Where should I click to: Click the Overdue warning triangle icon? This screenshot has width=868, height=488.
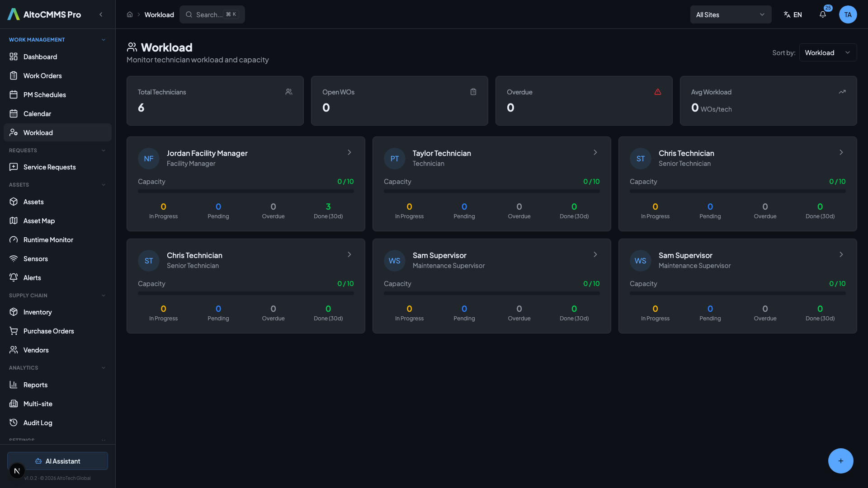click(658, 92)
